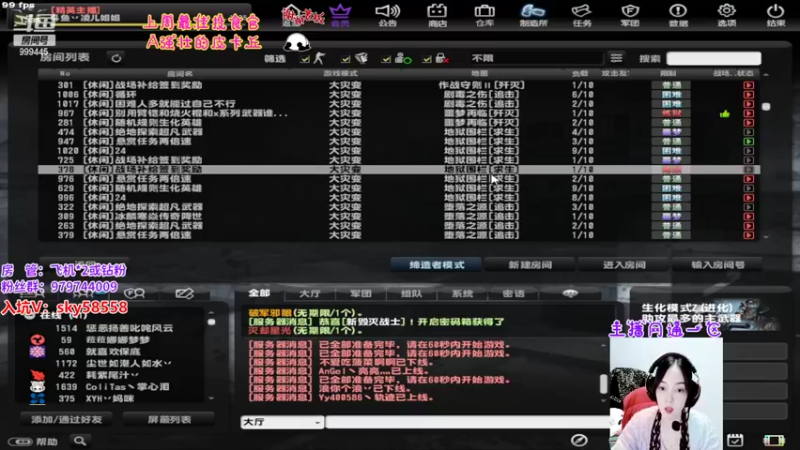Select room 309 冰麒寒焱传奇降世
This screenshot has width=800, height=450.
[x=399, y=216]
